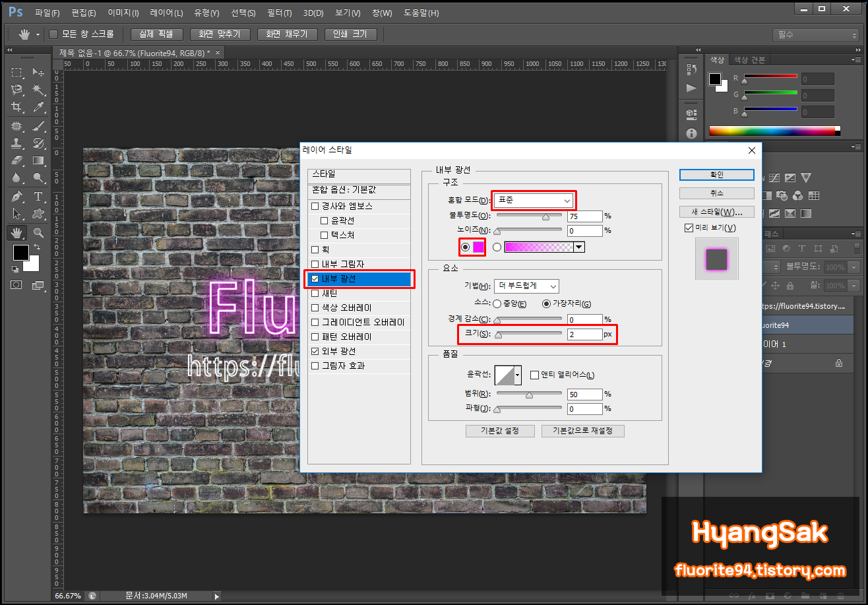Open the 기법 technique dropdown

(526, 286)
